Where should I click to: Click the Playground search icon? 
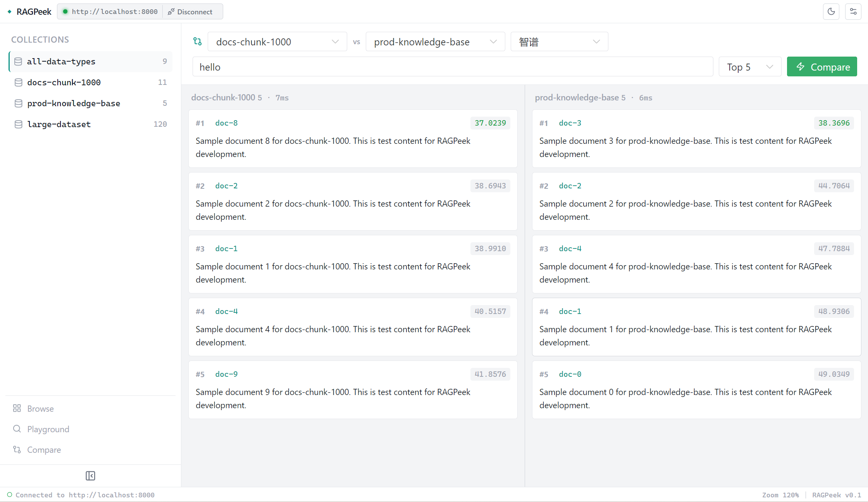point(17,429)
